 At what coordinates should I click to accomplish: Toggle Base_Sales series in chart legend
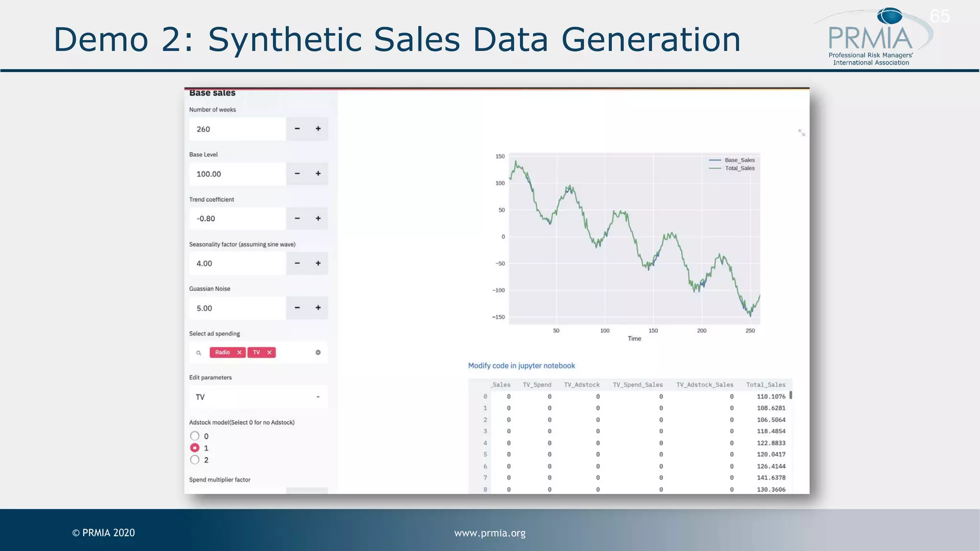pos(739,160)
